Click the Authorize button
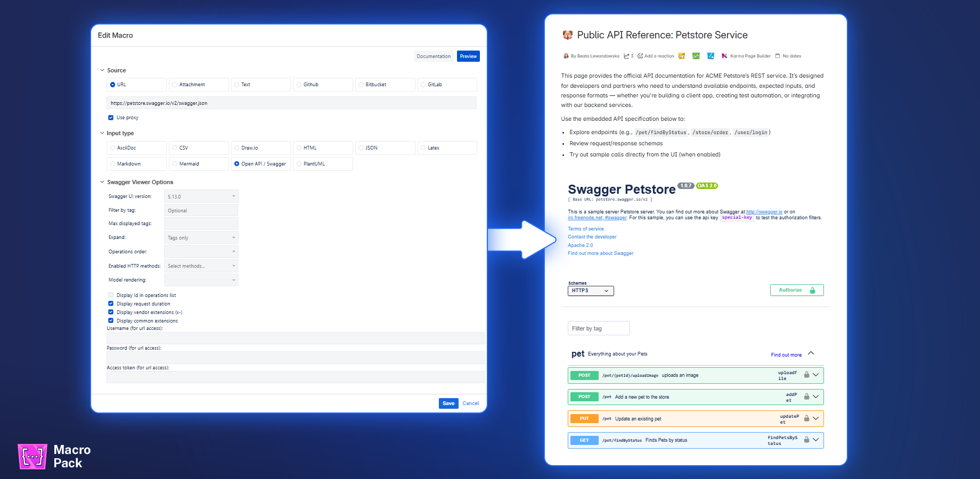The height and width of the screenshot is (479, 980). 797,290
